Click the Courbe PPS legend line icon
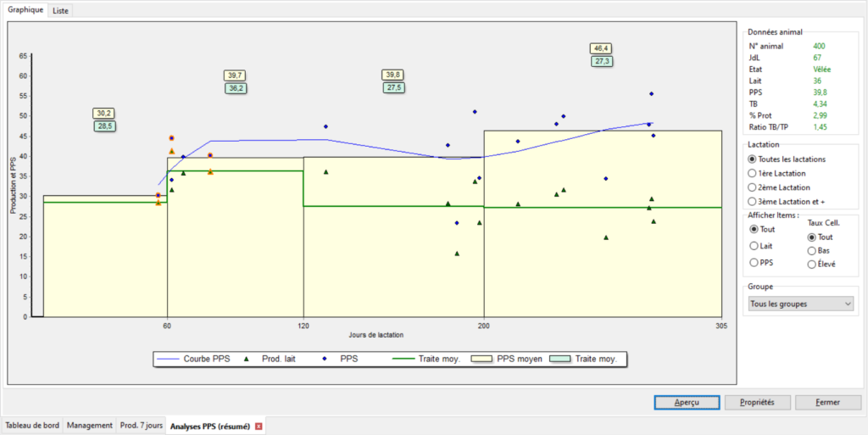This screenshot has height=435, width=868. (169, 360)
